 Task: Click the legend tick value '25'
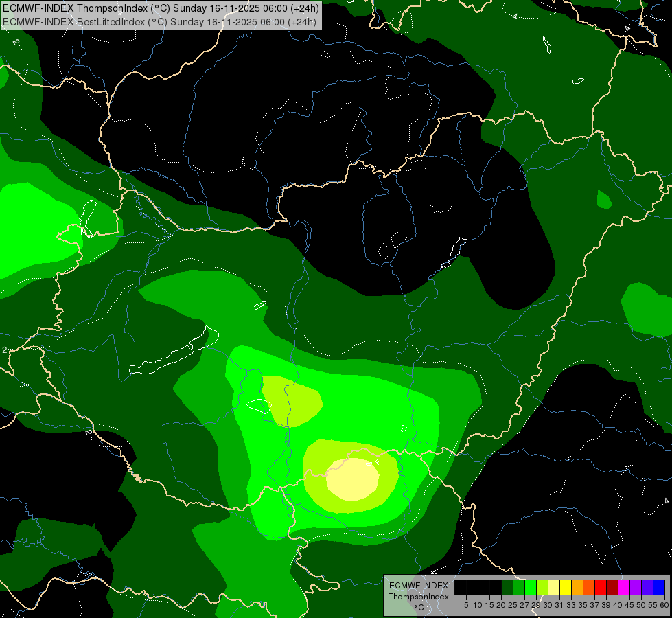coord(513,605)
